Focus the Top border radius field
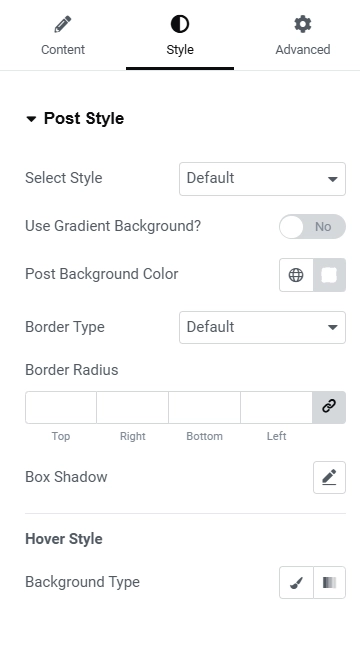Viewport: 360px width, 645px height. click(61, 407)
